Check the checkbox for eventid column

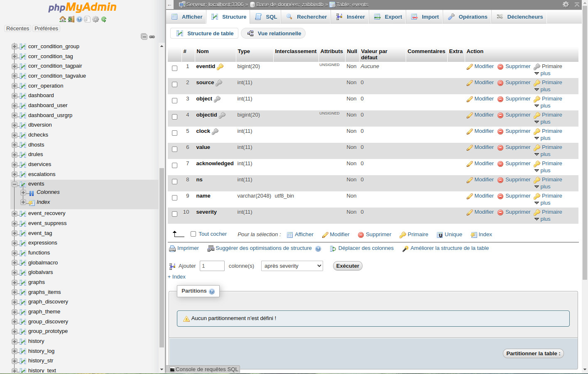coord(175,68)
